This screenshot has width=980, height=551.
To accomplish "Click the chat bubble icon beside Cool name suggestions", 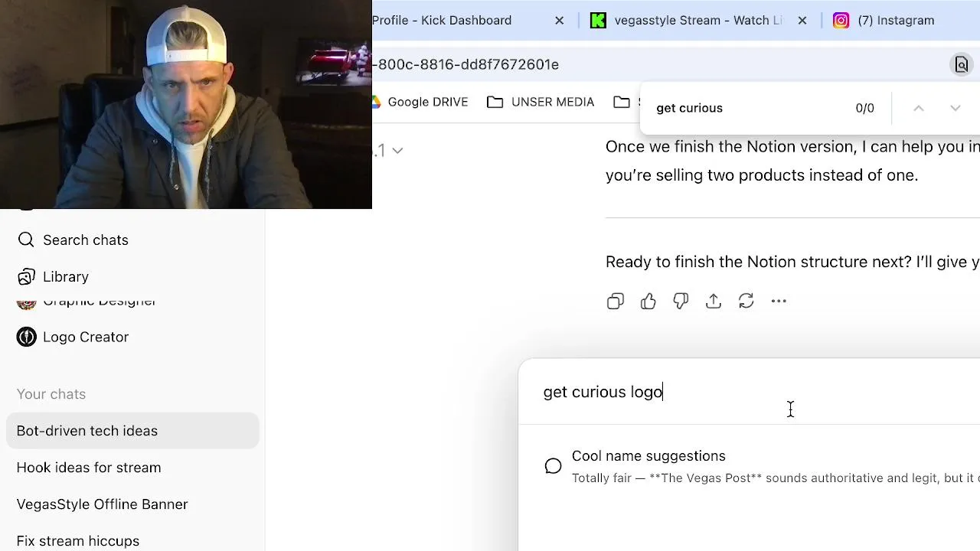I will pyautogui.click(x=553, y=466).
